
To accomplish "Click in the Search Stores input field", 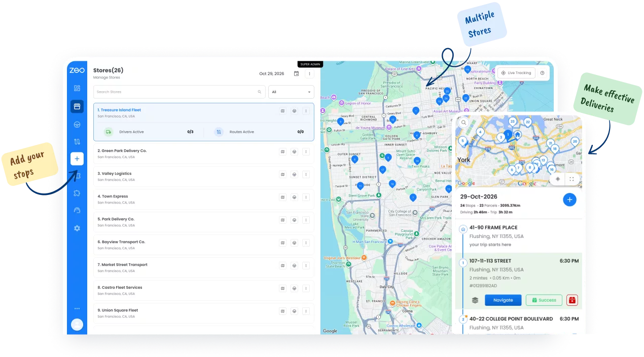I will point(180,92).
